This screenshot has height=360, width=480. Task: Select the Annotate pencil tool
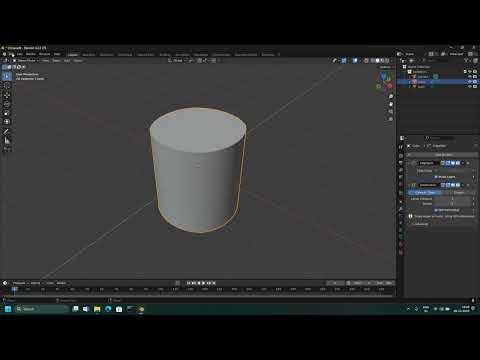click(x=7, y=131)
